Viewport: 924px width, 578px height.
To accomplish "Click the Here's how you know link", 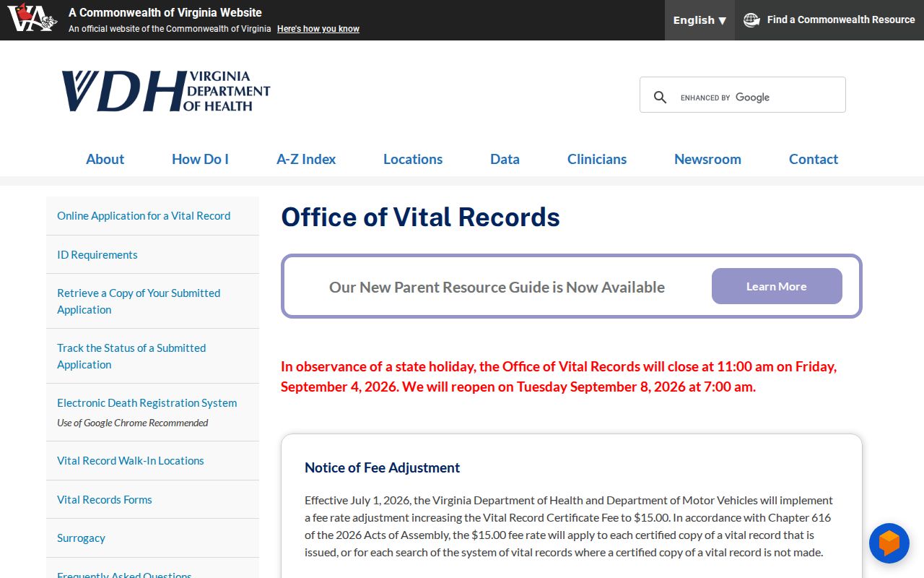I will pos(318,29).
